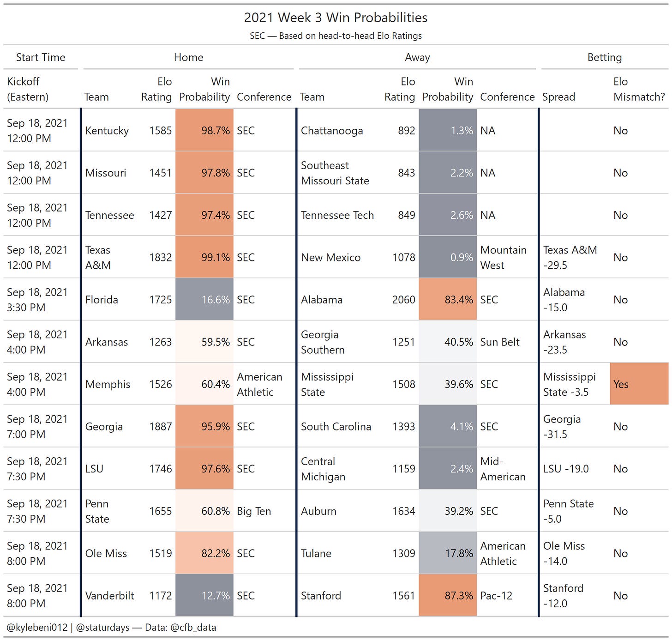Click the Start Time column group header
The height and width of the screenshot is (641, 672).
(41, 57)
